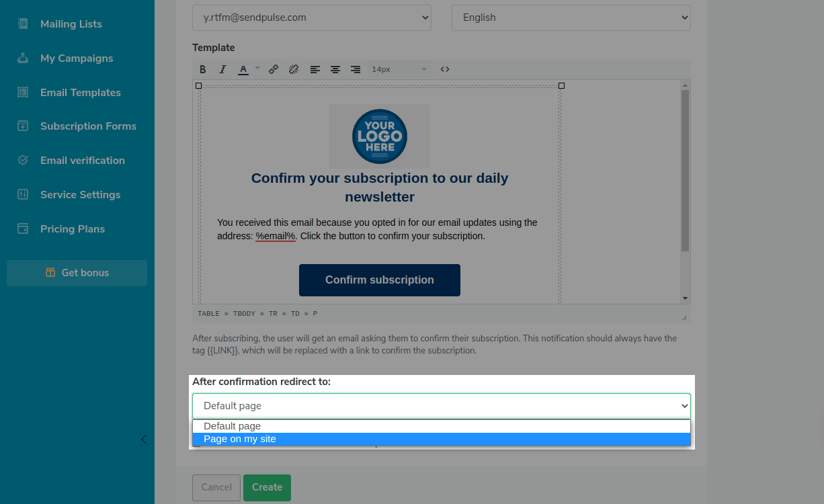Align text left in the editor
Viewport: 824px width, 504px height.
coord(315,69)
